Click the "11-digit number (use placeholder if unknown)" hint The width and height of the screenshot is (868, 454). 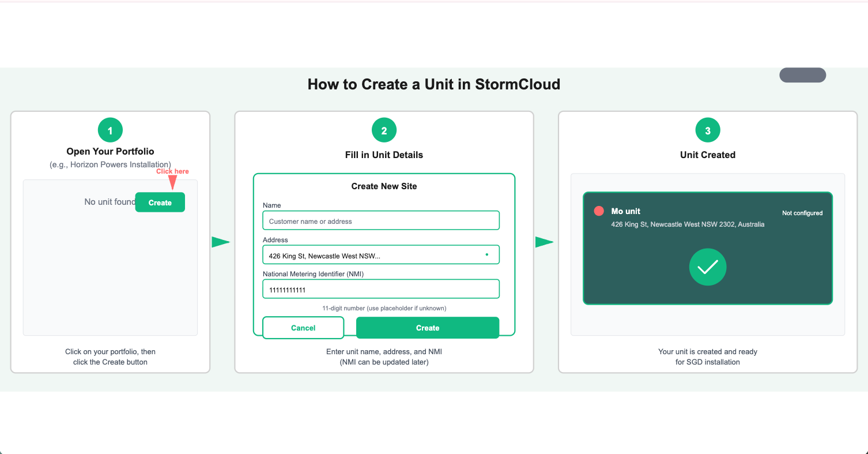(x=384, y=308)
